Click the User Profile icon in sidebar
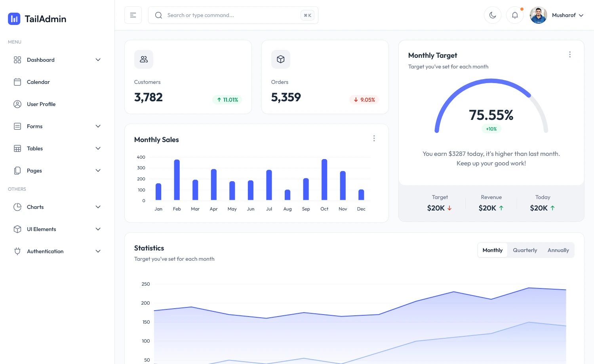 click(x=17, y=104)
